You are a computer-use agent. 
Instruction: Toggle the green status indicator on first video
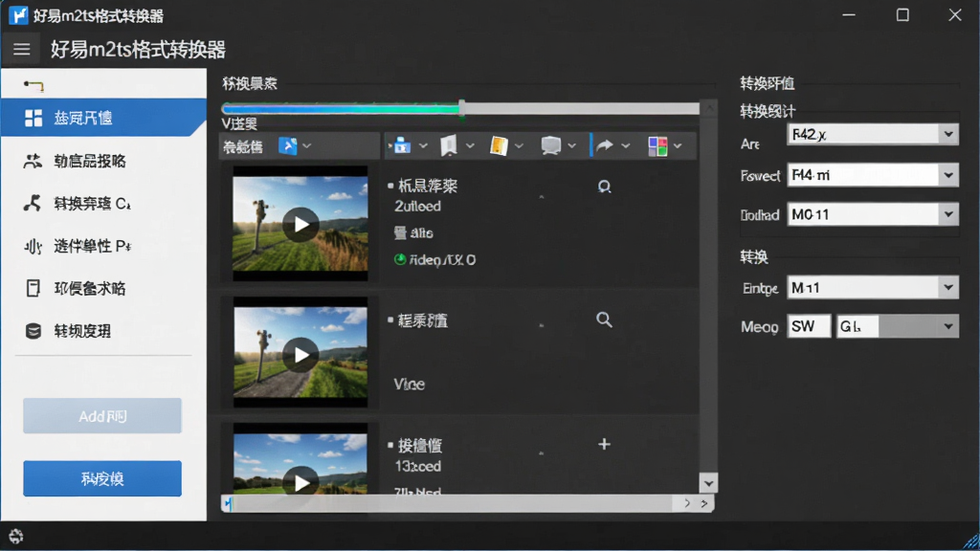pos(400,259)
